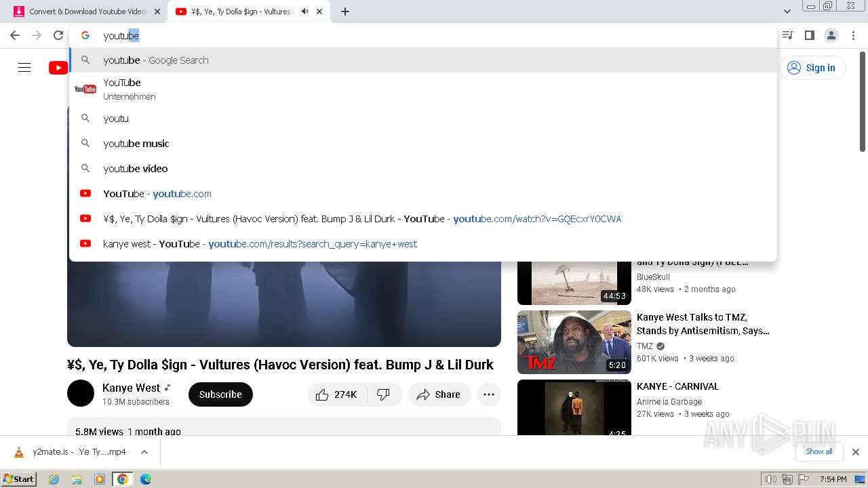Viewport: 868px width, 488px height.
Task: Launch Internet Explorer from taskbar
Action: [x=54, y=479]
